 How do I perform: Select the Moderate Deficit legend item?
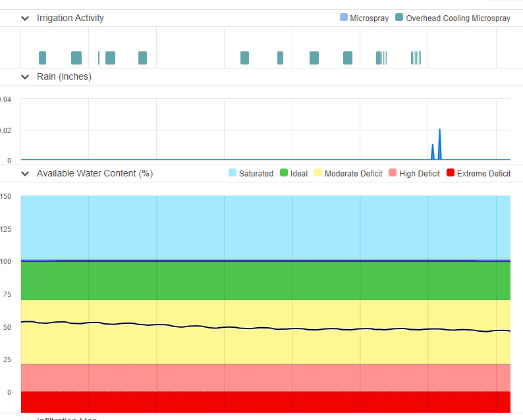coord(348,174)
